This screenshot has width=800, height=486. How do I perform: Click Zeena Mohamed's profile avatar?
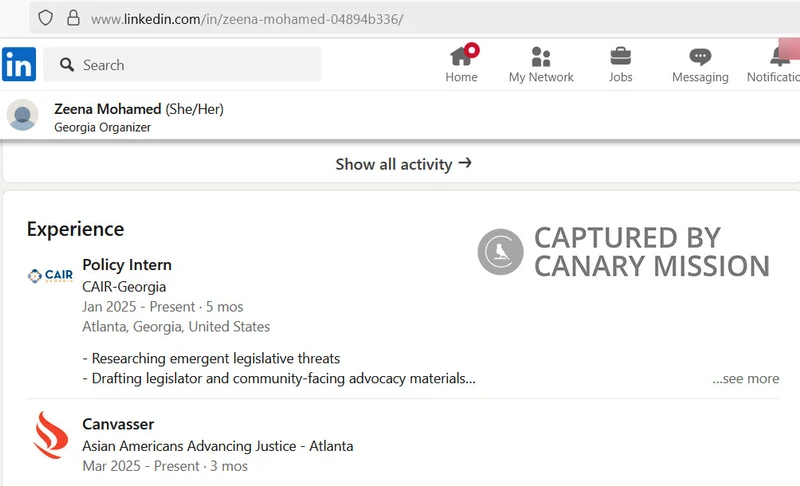[22, 115]
